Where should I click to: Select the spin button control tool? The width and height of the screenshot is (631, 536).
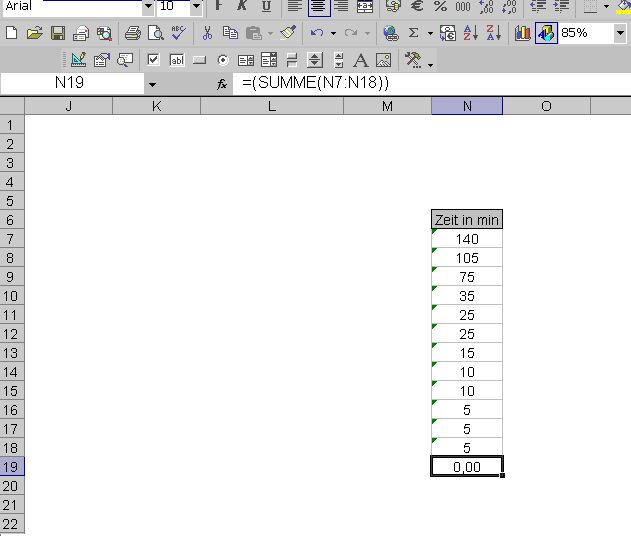pyautogui.click(x=315, y=60)
